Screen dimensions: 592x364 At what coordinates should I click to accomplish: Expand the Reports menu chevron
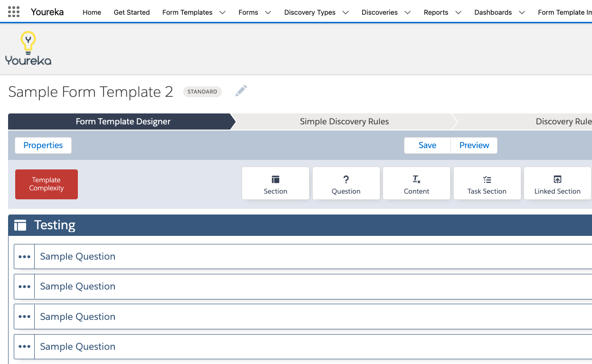click(458, 12)
